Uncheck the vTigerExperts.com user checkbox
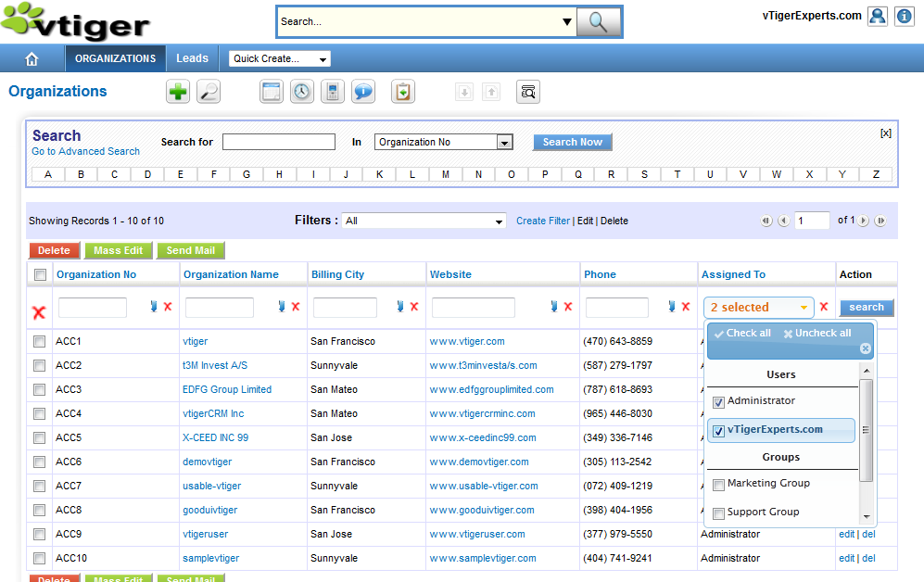The width and height of the screenshot is (924, 582). [x=718, y=431]
